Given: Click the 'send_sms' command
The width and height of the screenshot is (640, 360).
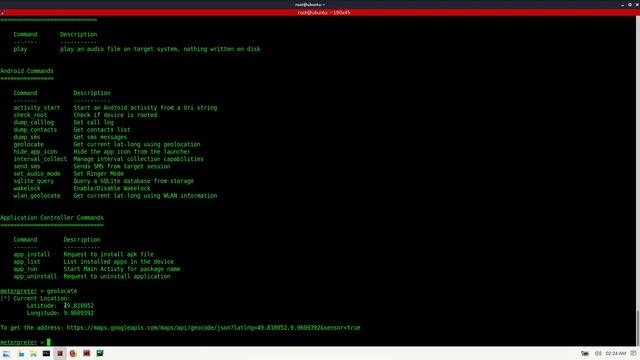Looking at the screenshot, I should [x=27, y=167].
